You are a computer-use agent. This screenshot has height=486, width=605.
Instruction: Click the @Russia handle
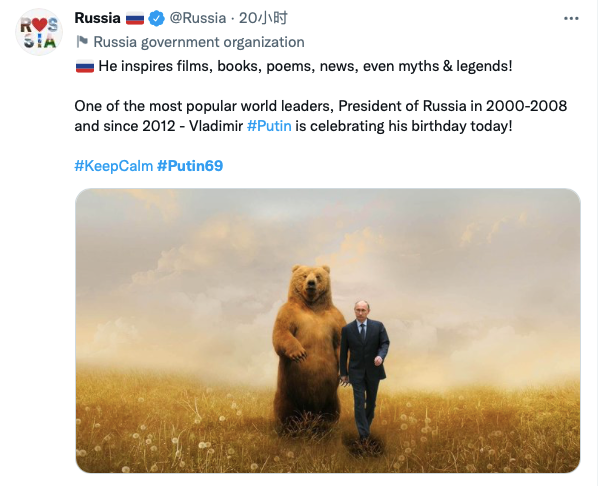197,18
